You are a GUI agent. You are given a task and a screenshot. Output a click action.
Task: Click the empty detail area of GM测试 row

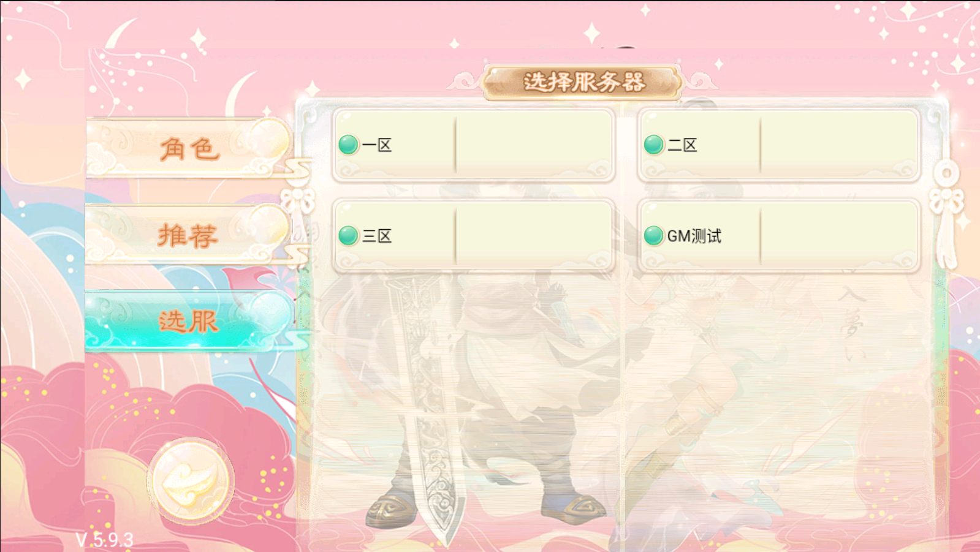839,235
